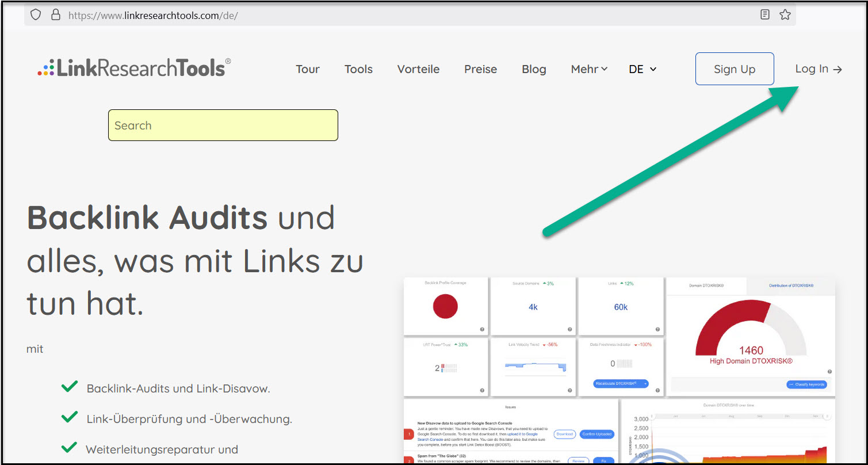Click 'Backlink-Audits und Link-Disavow.' text
This screenshot has width=868, height=465.
point(178,388)
